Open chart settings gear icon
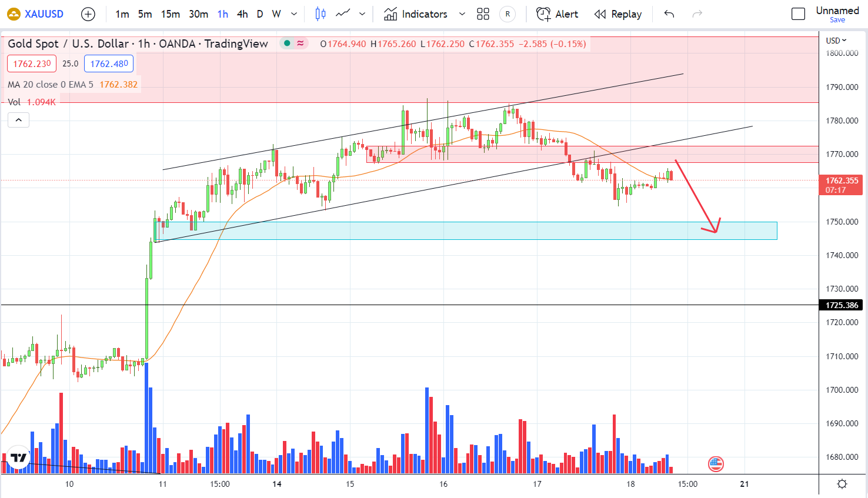Viewport: 868px width, 498px height. tap(842, 484)
